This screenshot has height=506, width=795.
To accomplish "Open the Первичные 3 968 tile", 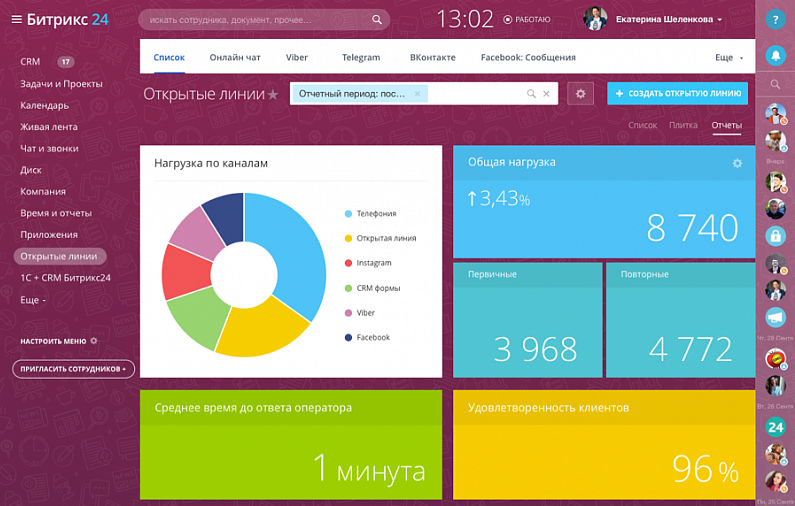I will coord(527,320).
